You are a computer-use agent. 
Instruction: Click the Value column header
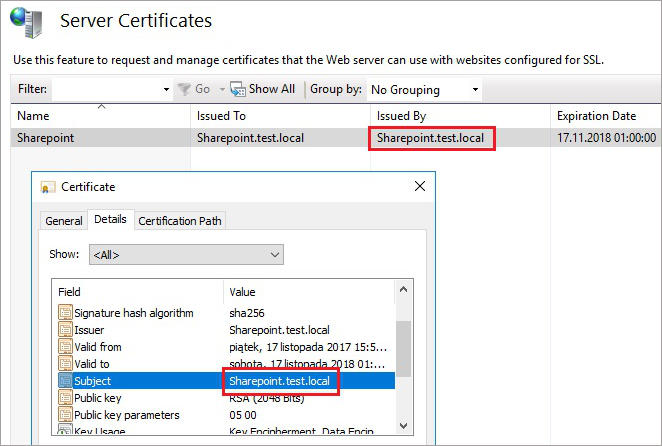pos(309,292)
